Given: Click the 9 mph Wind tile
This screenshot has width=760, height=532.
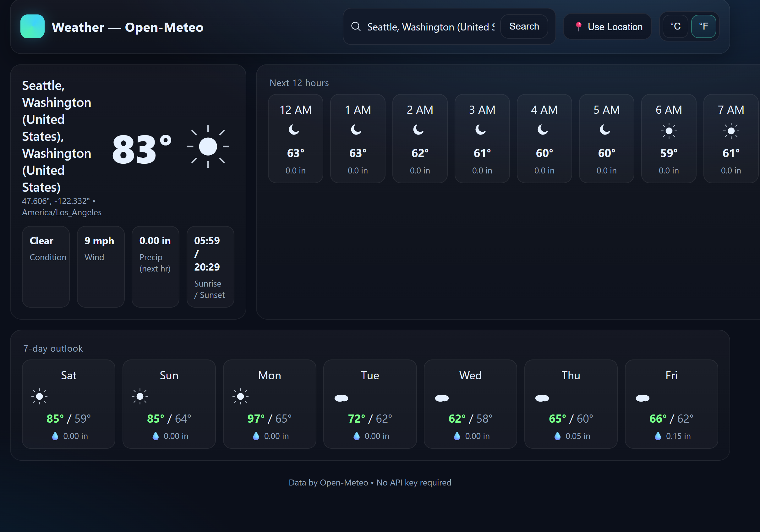Looking at the screenshot, I should tap(101, 267).
